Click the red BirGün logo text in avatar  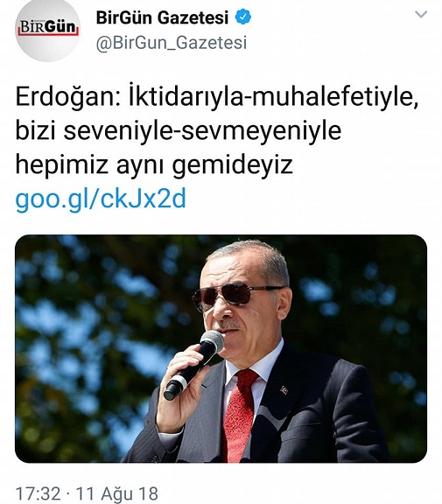(48, 27)
